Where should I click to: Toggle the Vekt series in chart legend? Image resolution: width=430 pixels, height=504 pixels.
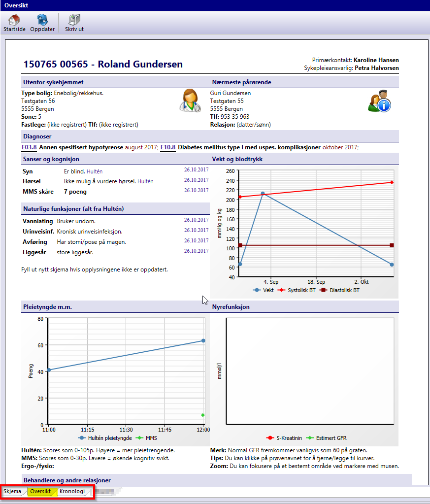pos(264,290)
